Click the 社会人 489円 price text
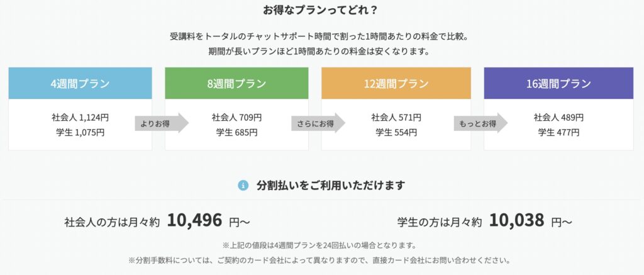The height and width of the screenshot is (275, 644). (558, 118)
